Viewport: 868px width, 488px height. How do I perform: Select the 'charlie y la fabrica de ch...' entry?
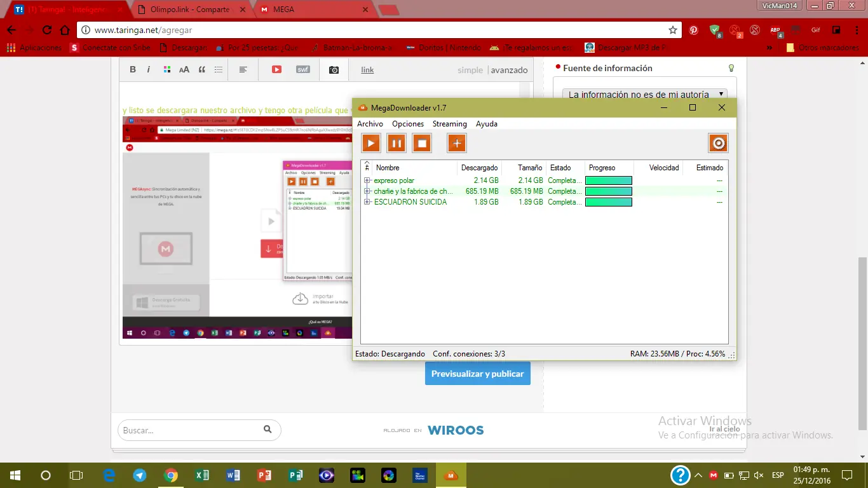pos(414,191)
